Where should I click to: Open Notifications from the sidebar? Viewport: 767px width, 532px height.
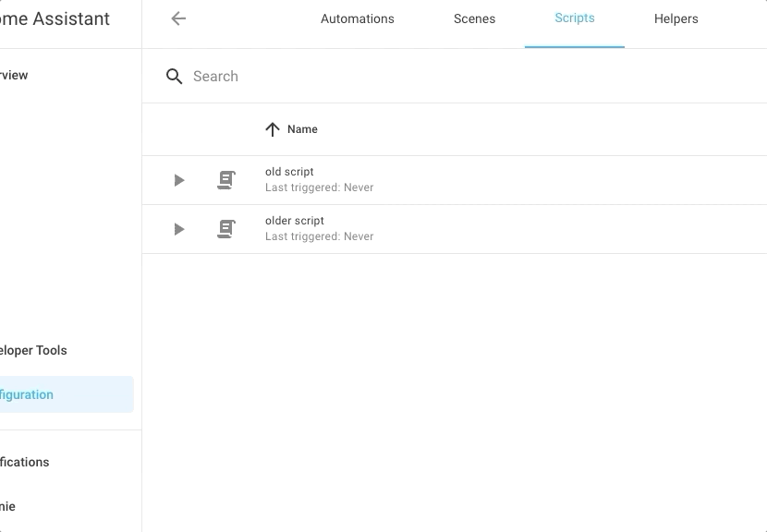(24, 462)
